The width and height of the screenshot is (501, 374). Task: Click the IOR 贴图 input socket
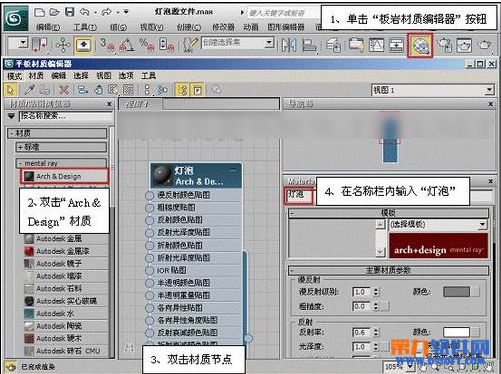[150, 270]
